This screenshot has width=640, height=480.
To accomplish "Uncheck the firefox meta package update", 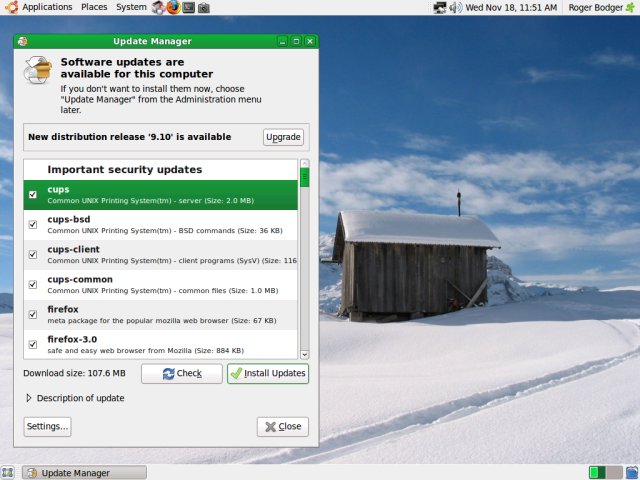I will tap(33, 314).
